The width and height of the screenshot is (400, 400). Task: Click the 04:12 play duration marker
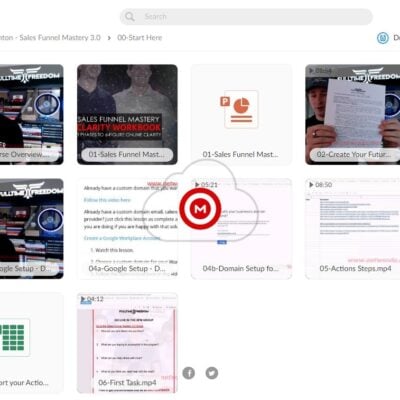92,299
